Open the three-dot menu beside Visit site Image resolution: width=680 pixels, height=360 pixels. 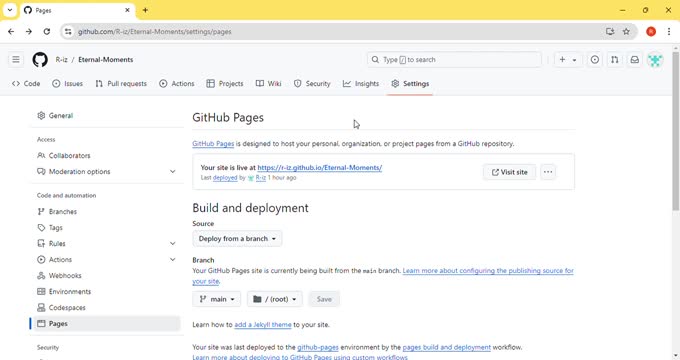[x=548, y=172]
